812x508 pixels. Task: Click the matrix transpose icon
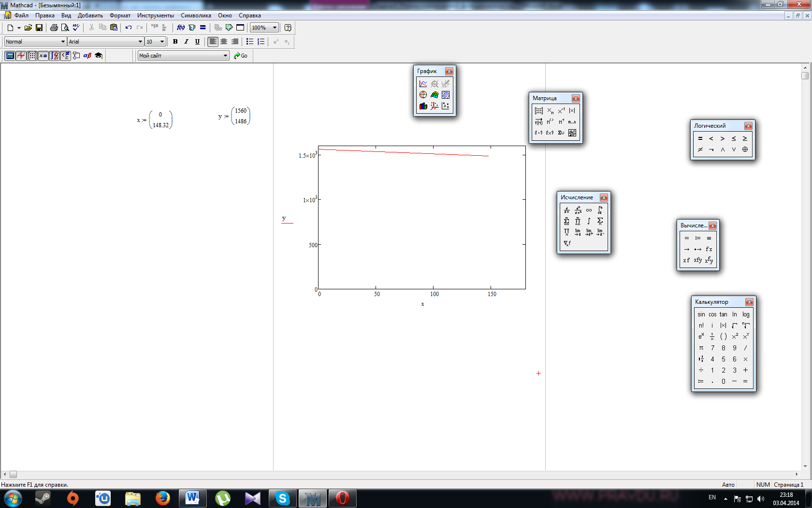coord(561,122)
